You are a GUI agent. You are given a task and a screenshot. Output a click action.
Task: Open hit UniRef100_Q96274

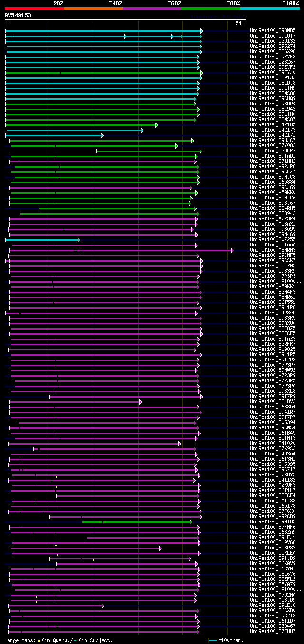pos(273,47)
